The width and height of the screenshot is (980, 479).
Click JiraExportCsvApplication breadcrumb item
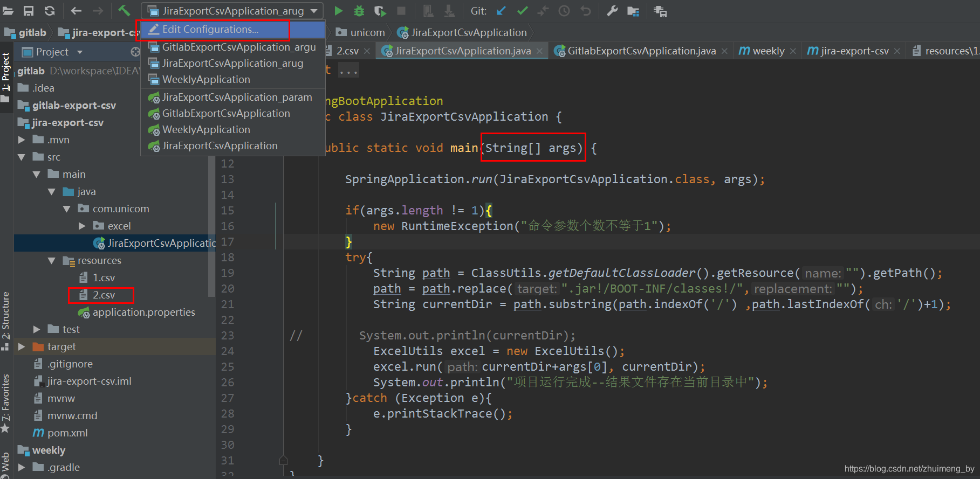[x=462, y=33]
